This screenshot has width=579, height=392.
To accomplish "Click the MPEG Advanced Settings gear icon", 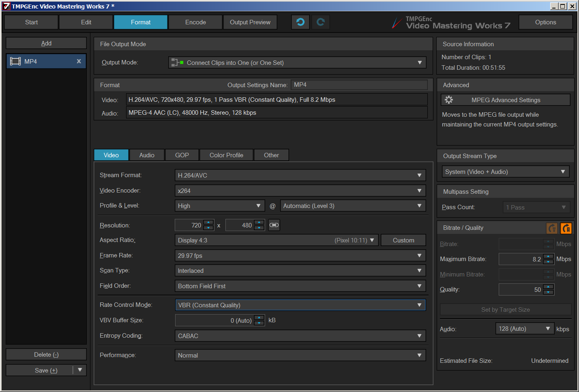I will 449,100.
